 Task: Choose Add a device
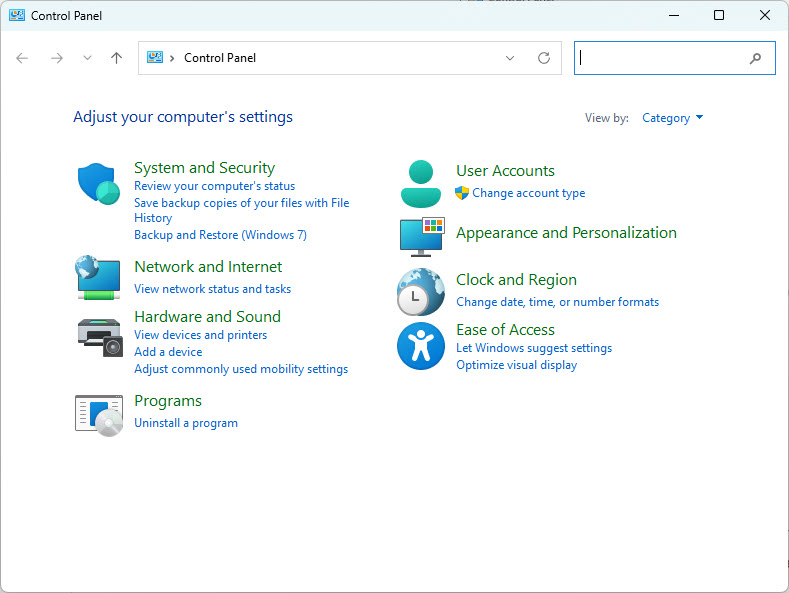(x=168, y=352)
